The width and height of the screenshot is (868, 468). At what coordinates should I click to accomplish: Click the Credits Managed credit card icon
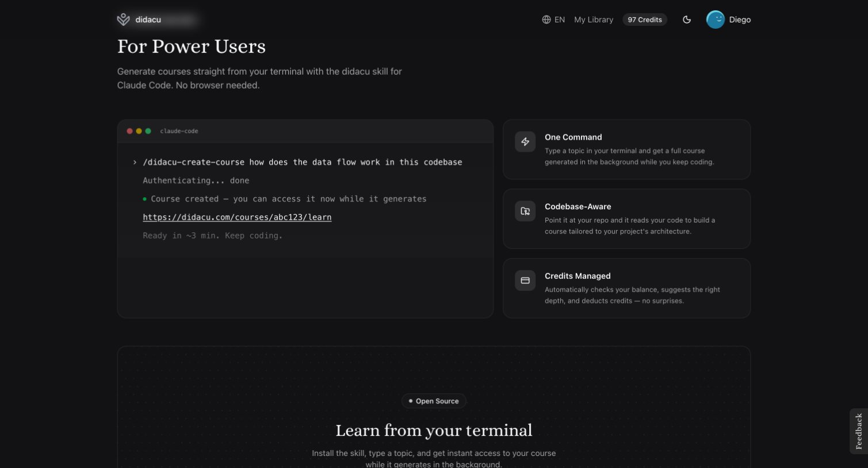pos(525,281)
